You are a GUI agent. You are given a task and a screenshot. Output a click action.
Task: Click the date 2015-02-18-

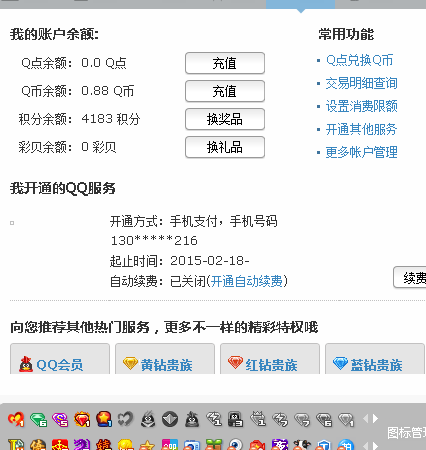coord(210,261)
